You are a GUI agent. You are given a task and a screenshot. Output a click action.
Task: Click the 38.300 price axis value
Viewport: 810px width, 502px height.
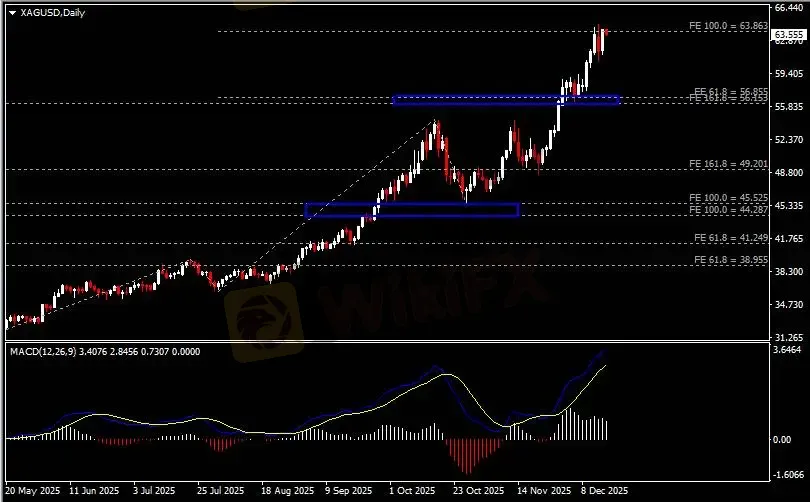click(x=789, y=271)
